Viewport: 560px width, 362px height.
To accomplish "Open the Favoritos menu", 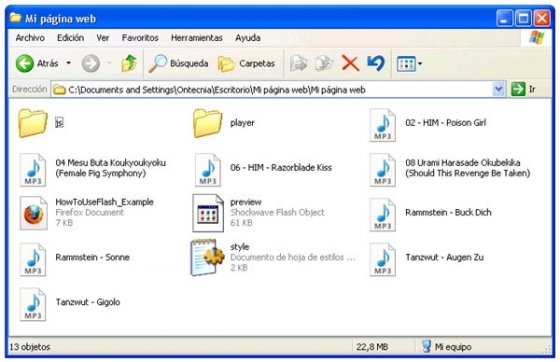I will (140, 38).
